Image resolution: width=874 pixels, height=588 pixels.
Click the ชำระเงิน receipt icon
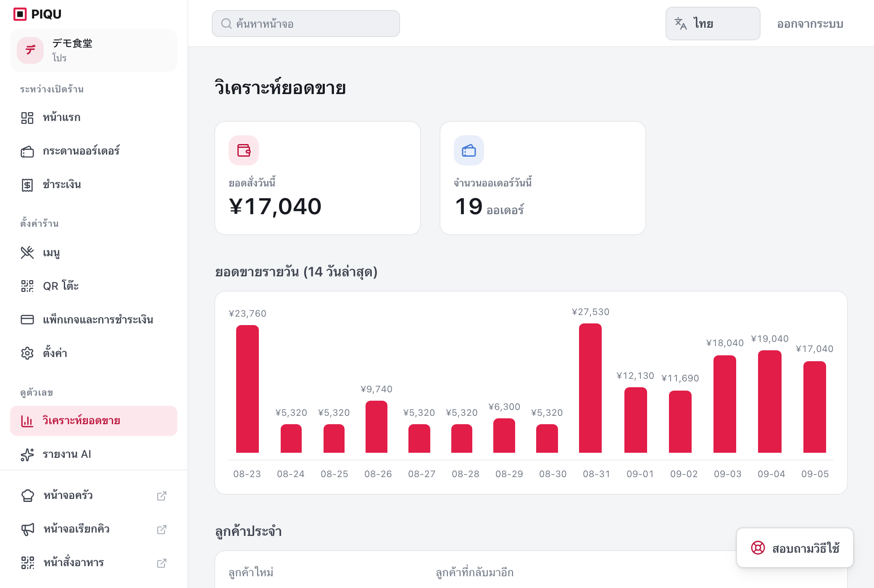click(x=27, y=185)
